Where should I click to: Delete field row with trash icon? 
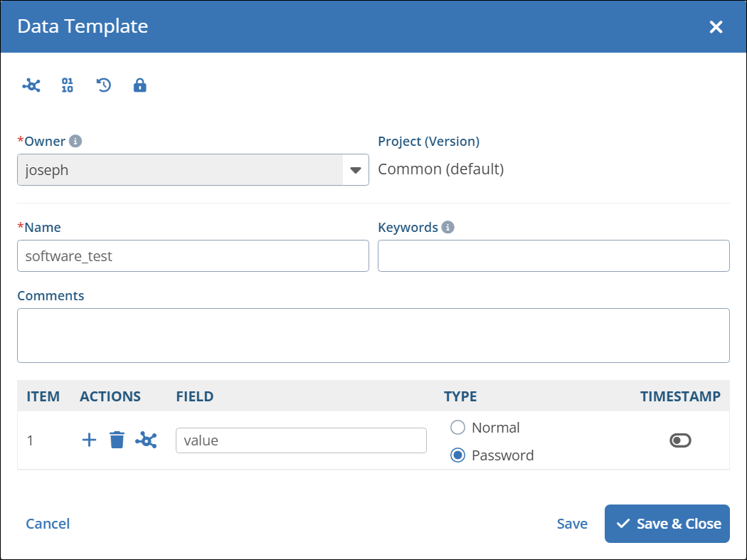point(117,440)
